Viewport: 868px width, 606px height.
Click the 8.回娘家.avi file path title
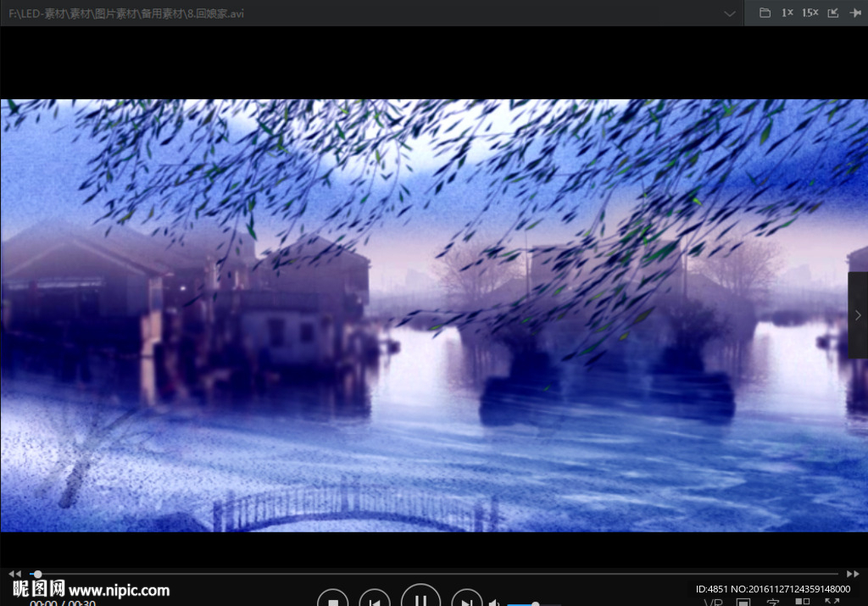pos(126,14)
